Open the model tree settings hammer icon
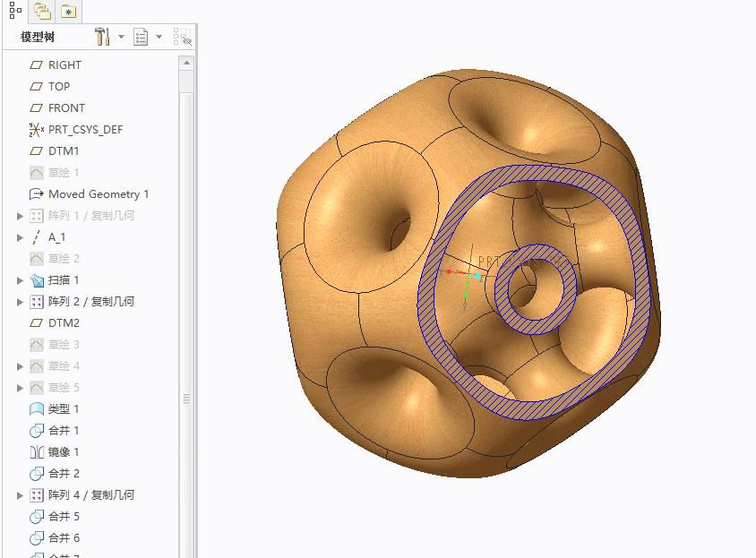This screenshot has width=756, height=558. 101,37
